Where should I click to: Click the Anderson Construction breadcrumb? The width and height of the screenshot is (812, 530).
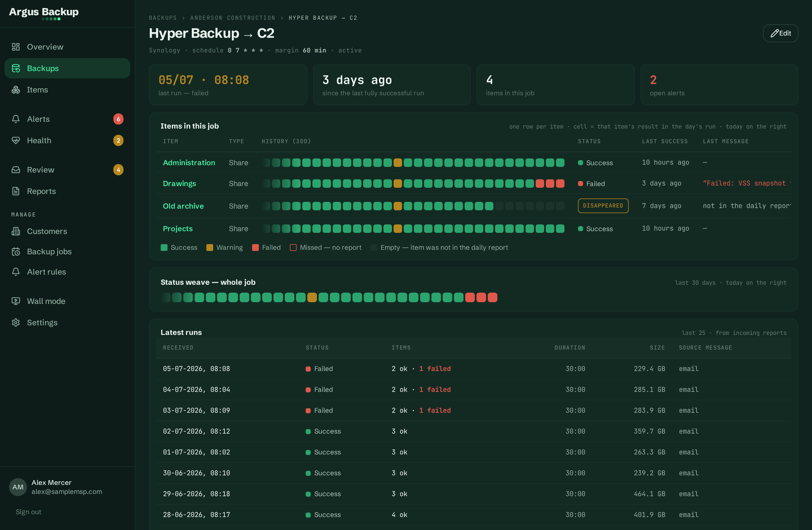tap(233, 18)
